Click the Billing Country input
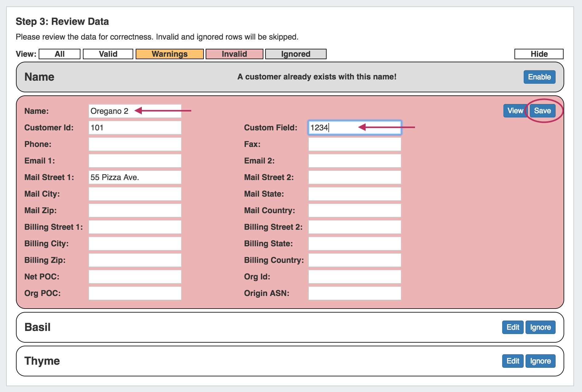Viewport: 582px width, 392px height. [355, 260]
